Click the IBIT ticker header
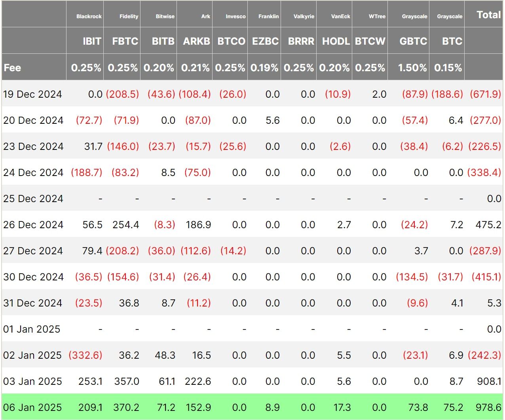The image size is (505, 420). [x=92, y=41]
